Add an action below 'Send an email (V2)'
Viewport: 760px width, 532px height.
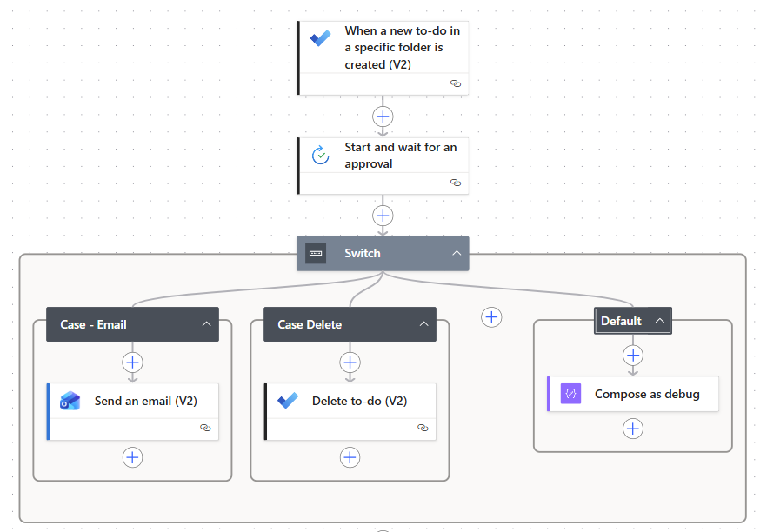coord(132,457)
